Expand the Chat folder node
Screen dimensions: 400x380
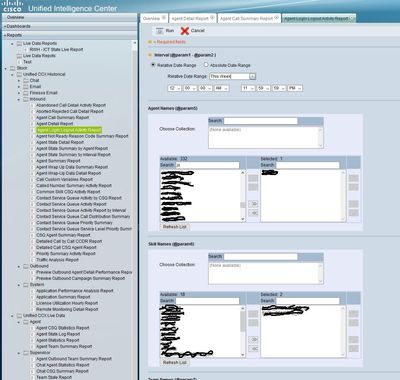point(19,81)
